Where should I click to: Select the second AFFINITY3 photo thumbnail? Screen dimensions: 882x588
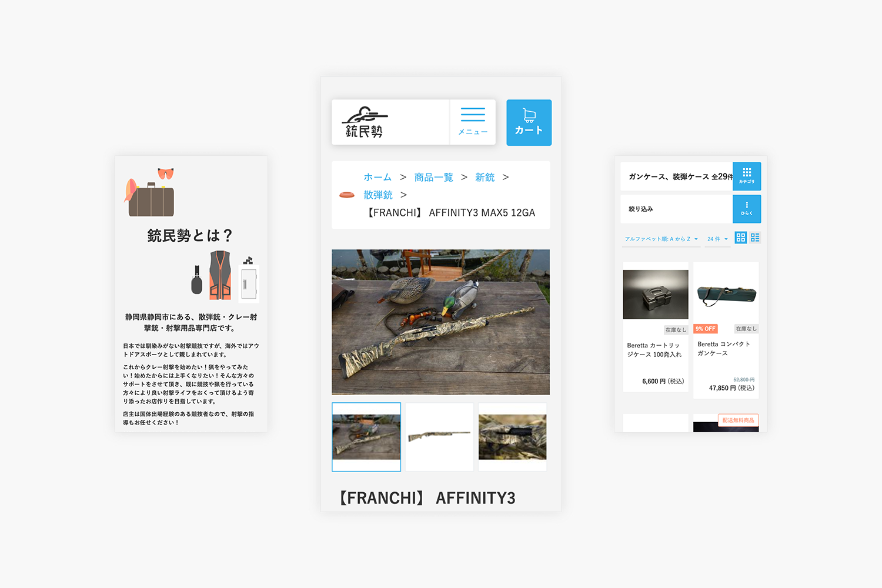pyautogui.click(x=439, y=436)
